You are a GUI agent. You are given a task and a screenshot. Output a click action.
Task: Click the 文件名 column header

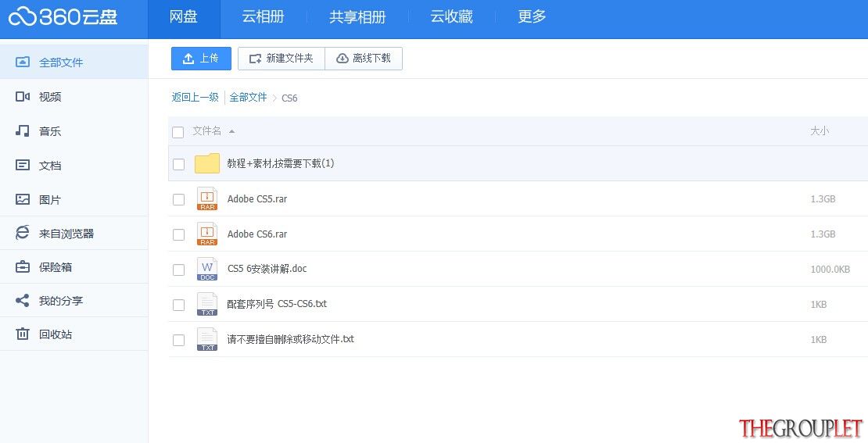point(207,131)
